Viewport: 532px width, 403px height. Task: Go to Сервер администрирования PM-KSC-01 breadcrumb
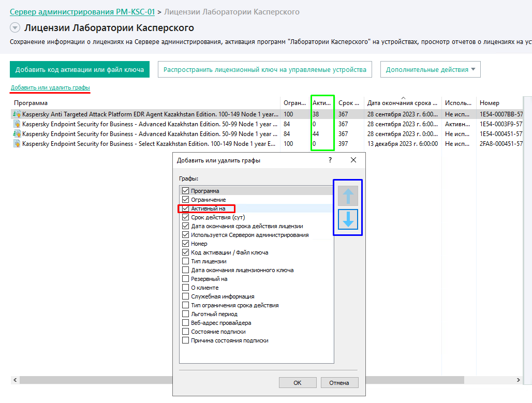pyautogui.click(x=82, y=12)
